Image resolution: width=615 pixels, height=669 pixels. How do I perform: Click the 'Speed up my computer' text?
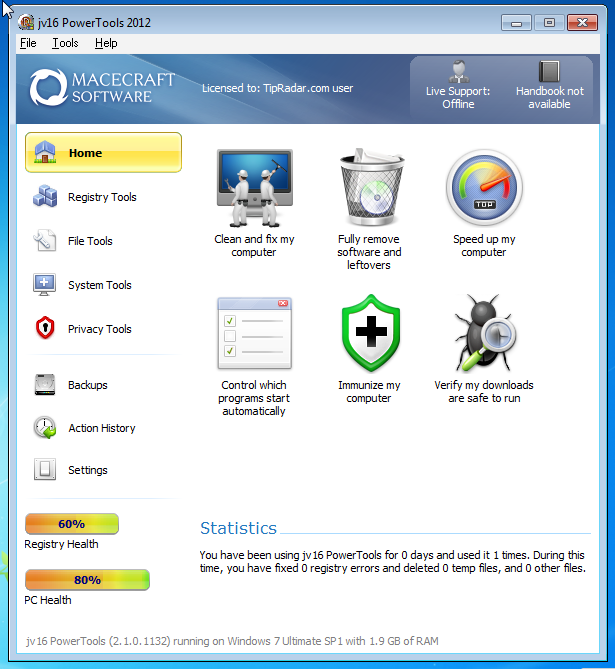(x=484, y=245)
